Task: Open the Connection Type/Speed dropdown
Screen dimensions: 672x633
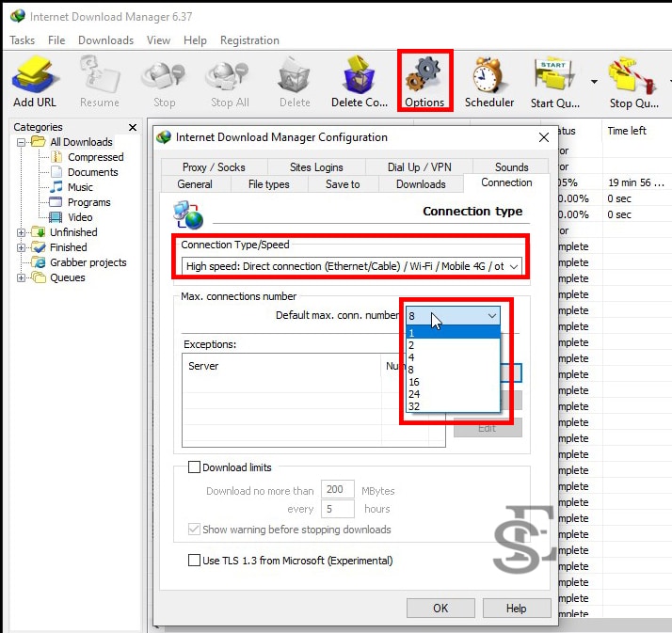Action: tap(351, 266)
